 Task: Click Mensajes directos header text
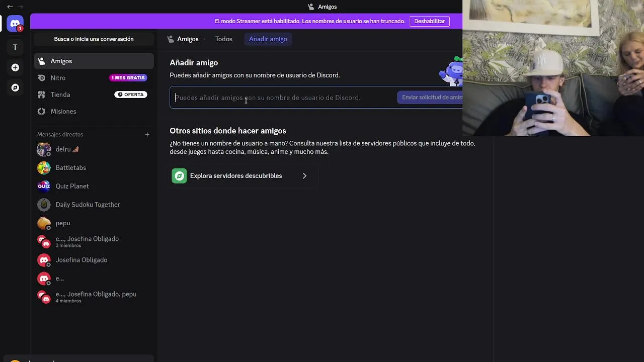[60, 134]
